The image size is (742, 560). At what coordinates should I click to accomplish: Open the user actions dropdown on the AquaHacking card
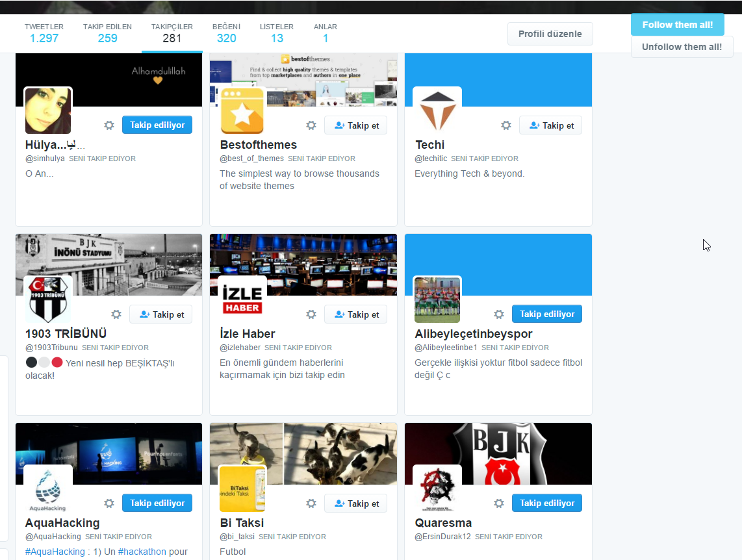(109, 503)
